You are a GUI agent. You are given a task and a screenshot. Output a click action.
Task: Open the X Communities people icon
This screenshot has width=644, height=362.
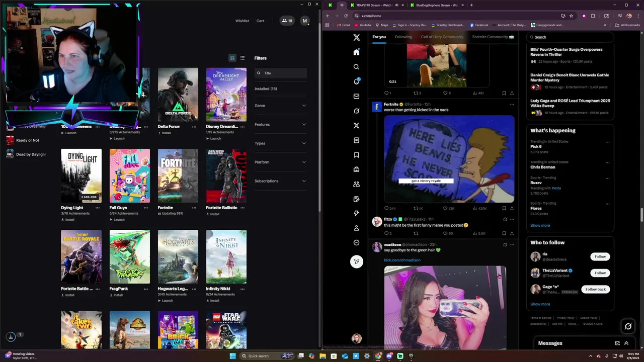point(356,184)
